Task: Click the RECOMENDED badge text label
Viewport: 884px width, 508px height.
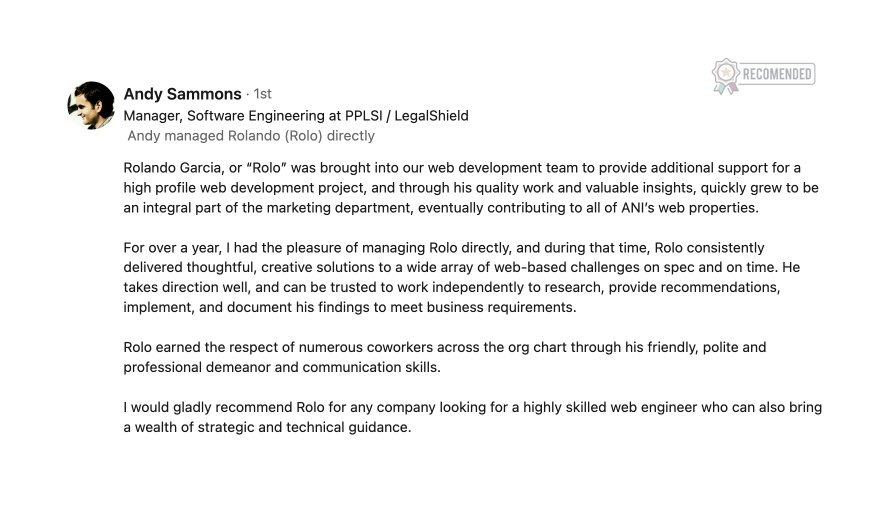Action: [777, 74]
